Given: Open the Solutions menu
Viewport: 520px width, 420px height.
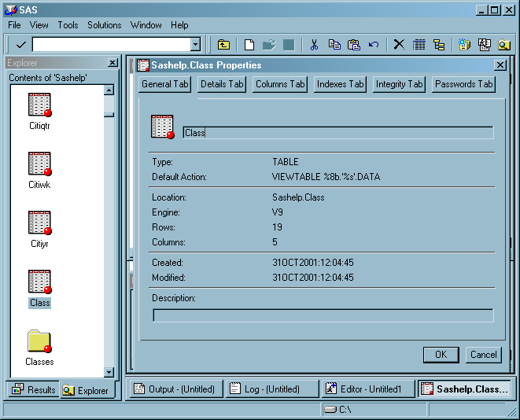Looking at the screenshot, I should click(x=105, y=25).
